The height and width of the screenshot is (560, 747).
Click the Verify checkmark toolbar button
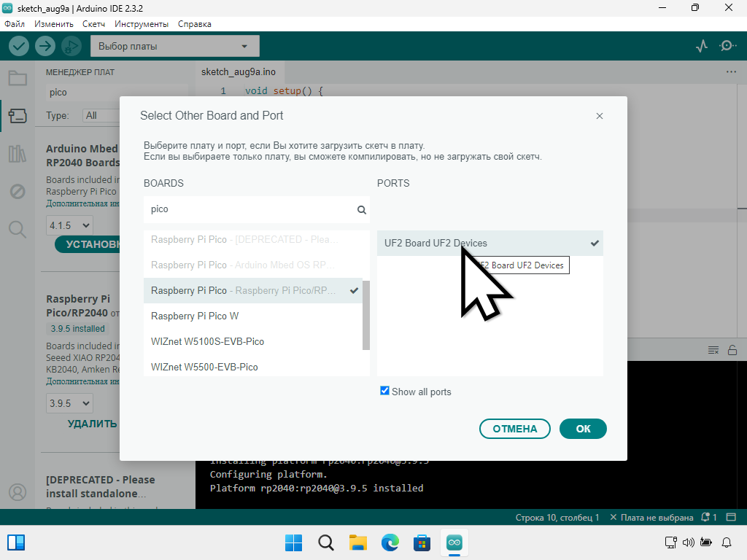(19, 46)
